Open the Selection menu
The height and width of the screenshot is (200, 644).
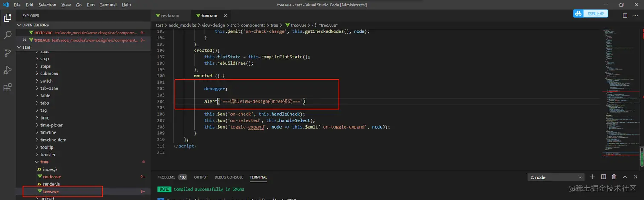pos(47,5)
